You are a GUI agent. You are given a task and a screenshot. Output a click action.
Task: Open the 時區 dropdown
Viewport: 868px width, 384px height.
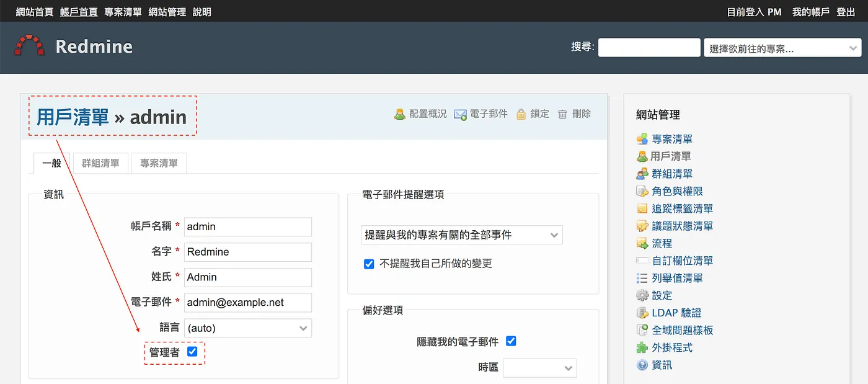click(540, 368)
